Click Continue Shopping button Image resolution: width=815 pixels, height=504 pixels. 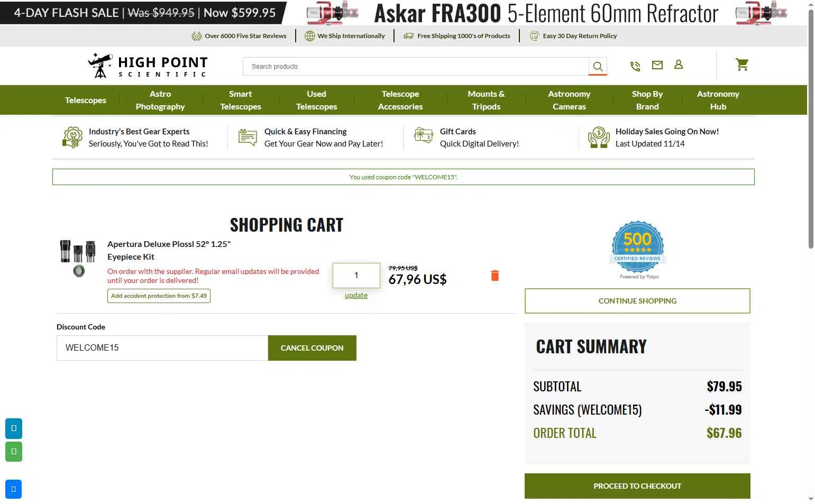click(637, 301)
